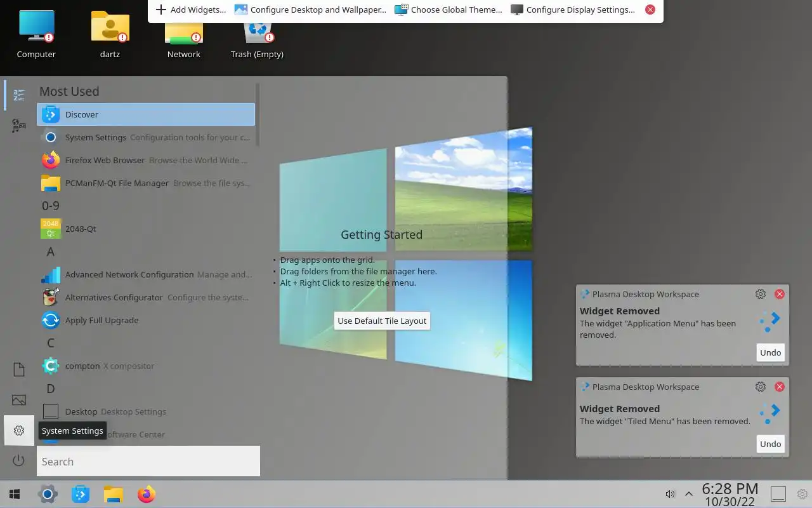Dismiss Tiled Menu removed notification

point(780,387)
